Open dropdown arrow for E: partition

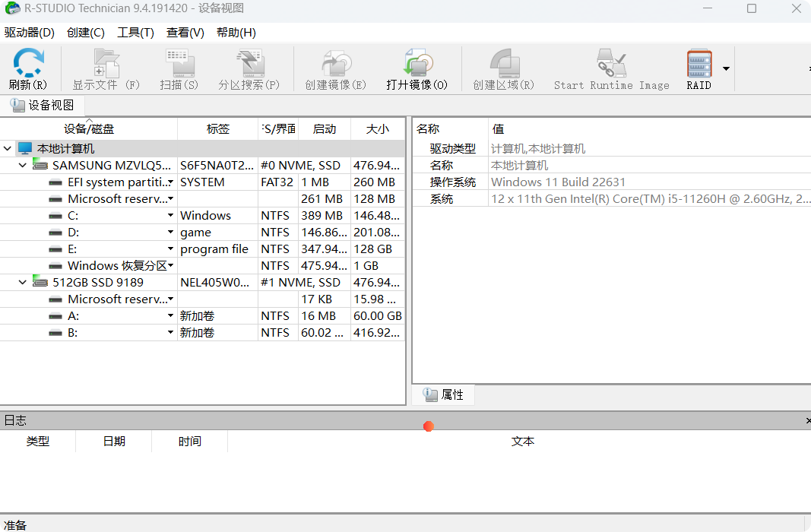pos(170,249)
